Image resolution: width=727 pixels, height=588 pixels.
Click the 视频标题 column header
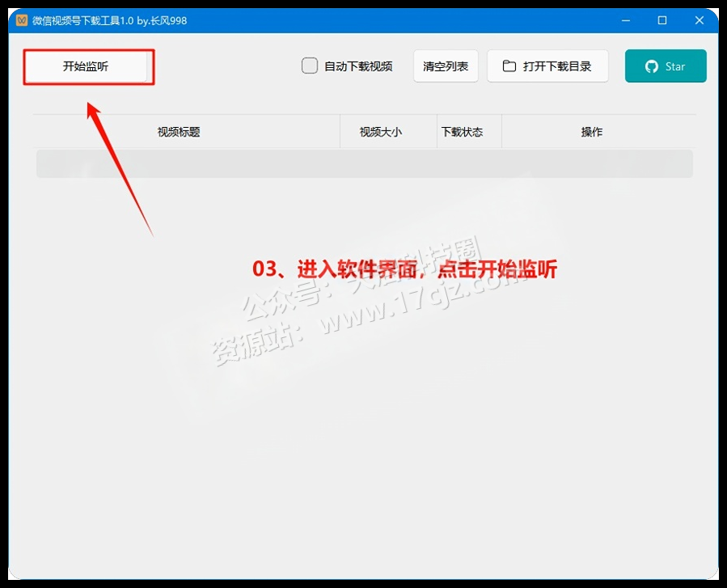pos(186,132)
